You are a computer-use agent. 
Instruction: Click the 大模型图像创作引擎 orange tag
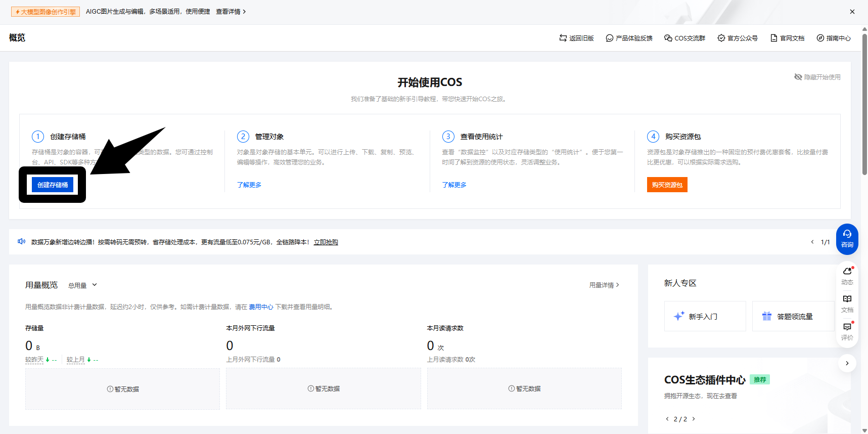click(45, 12)
